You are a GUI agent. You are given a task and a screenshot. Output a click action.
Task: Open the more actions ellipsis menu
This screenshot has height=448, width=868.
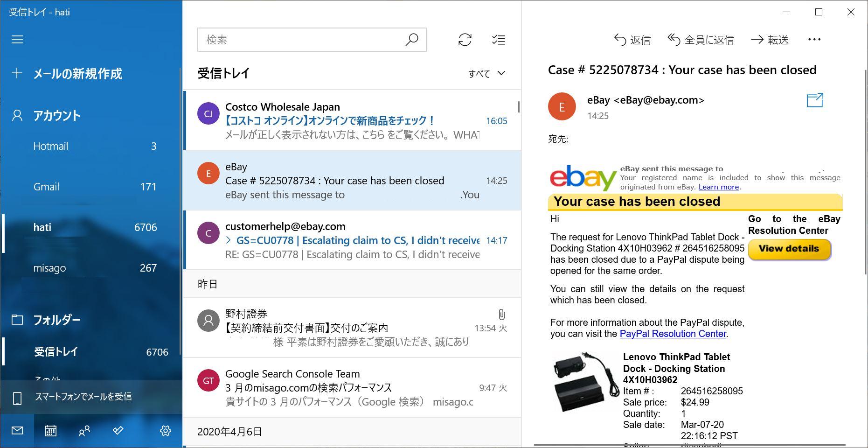click(x=814, y=40)
